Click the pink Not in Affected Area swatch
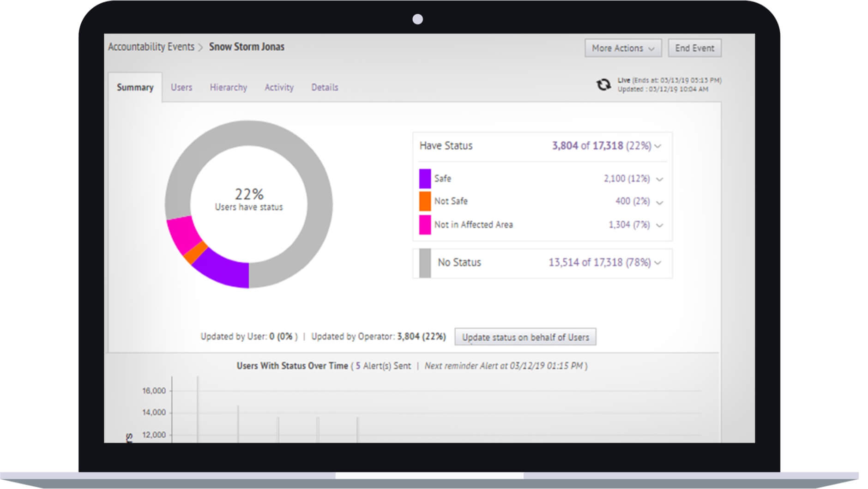The height and width of the screenshot is (489, 868). click(425, 225)
